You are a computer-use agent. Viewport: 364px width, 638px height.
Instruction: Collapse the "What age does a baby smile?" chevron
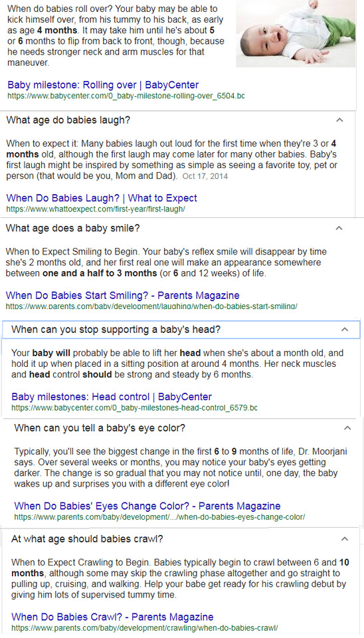click(x=339, y=228)
